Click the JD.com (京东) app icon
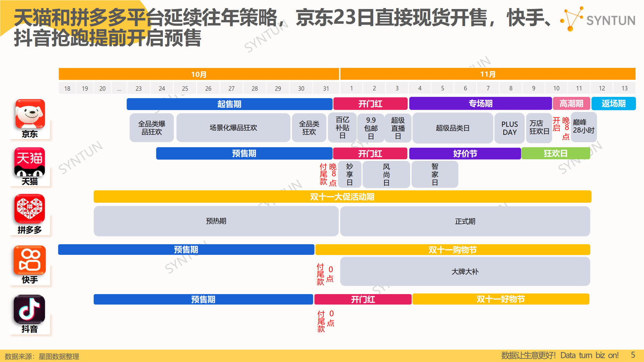Viewport: 644px width, 362px height. tap(30, 114)
